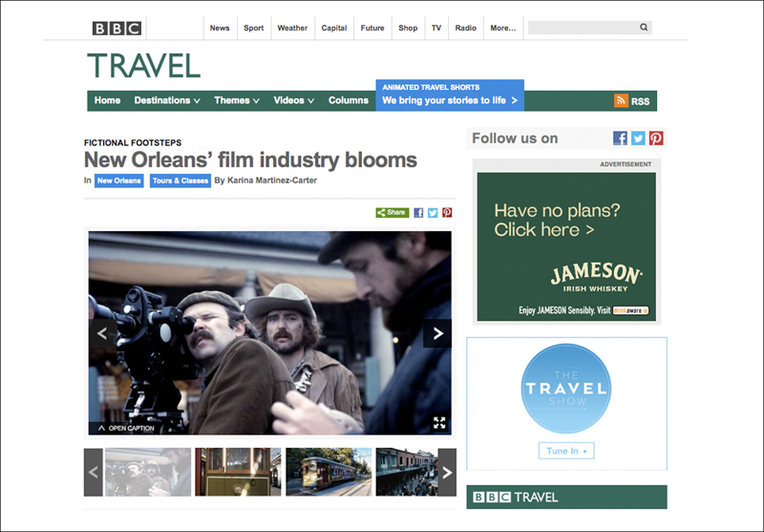Toggle Open Caption on the photo
Image resolution: width=764 pixels, height=532 pixels.
[125, 428]
